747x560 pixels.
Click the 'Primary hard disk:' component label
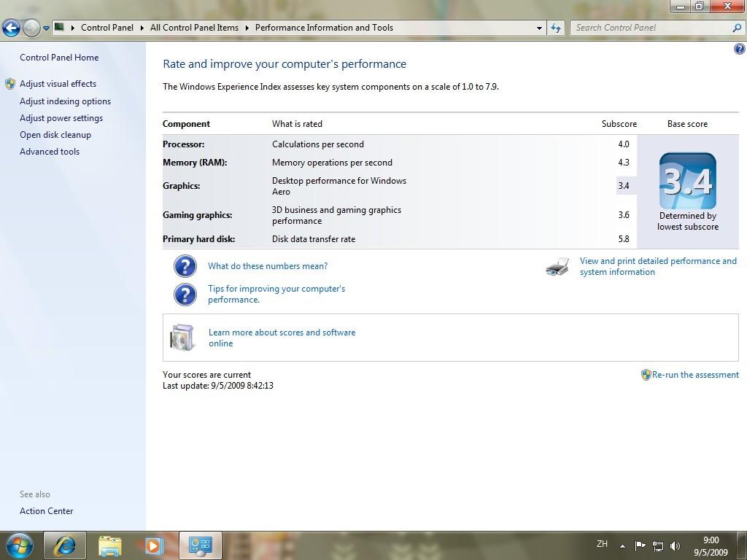pyautogui.click(x=199, y=239)
